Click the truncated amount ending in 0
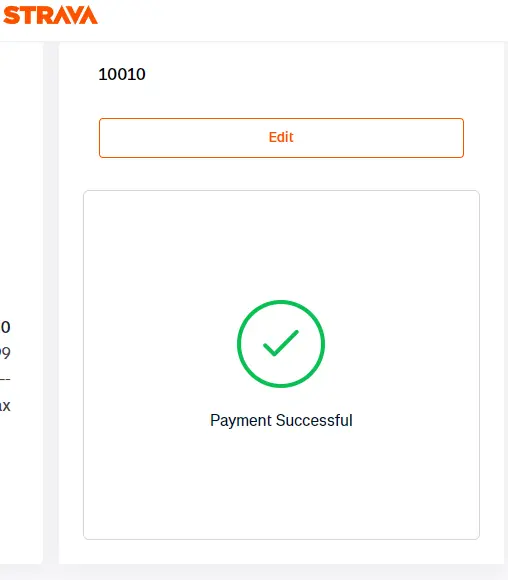Viewport: 508px width, 580px height. pyautogui.click(x=5, y=327)
